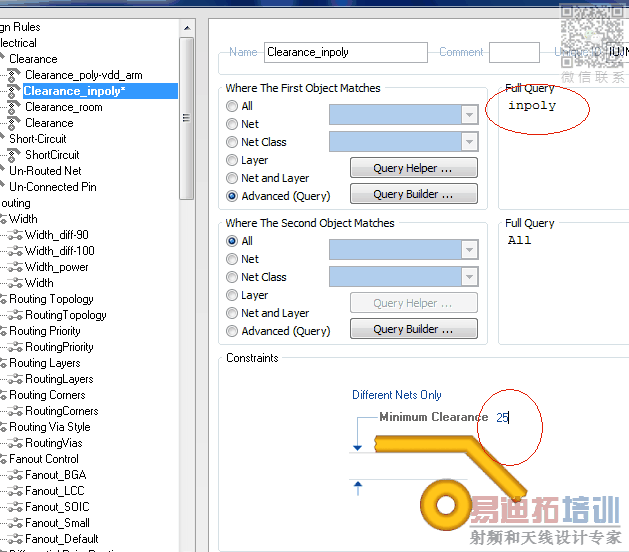Click the Width_power rule icon
The width and height of the screenshot is (629, 552).
[15, 267]
